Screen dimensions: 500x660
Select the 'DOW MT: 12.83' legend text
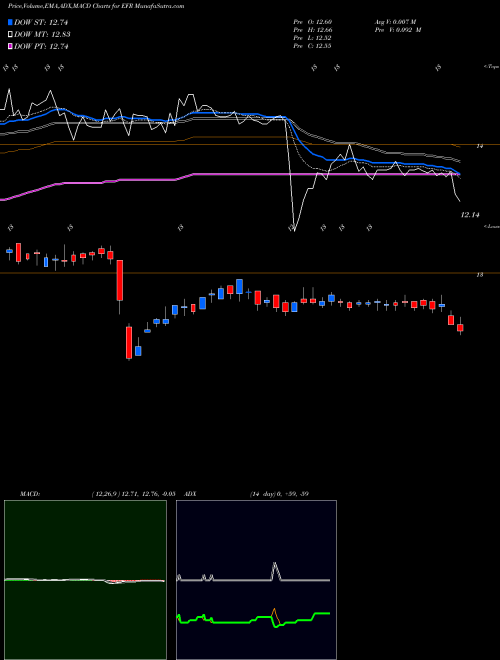coord(42,35)
